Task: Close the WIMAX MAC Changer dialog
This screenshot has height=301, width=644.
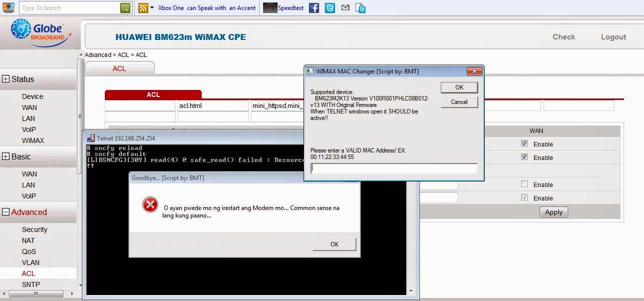Action: [473, 71]
